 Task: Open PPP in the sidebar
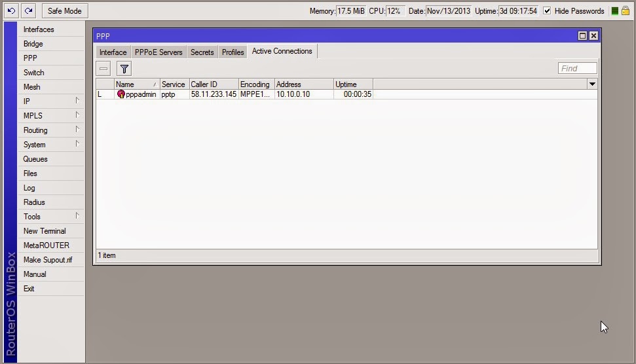coord(51,58)
